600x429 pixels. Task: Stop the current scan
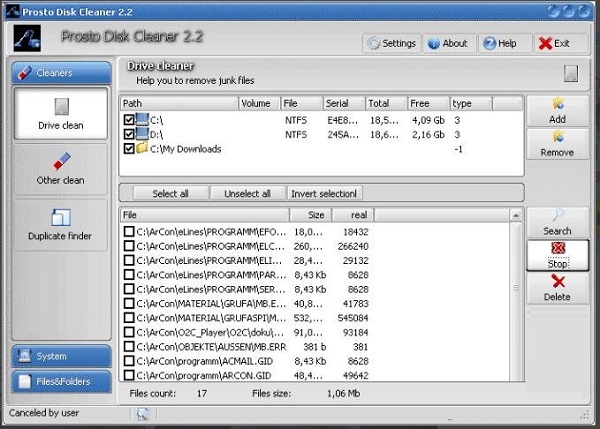coord(558,255)
